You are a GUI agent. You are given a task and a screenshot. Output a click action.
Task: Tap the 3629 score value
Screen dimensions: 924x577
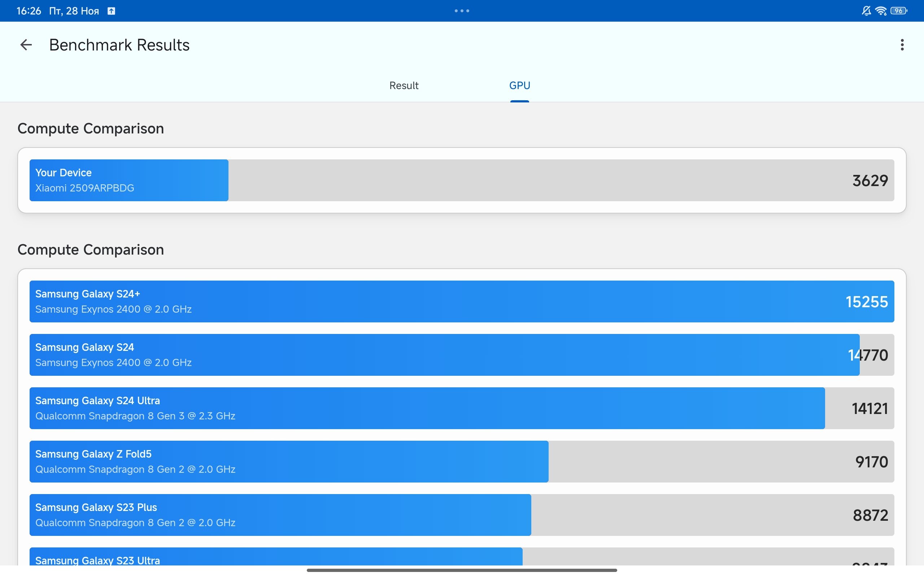tap(870, 181)
